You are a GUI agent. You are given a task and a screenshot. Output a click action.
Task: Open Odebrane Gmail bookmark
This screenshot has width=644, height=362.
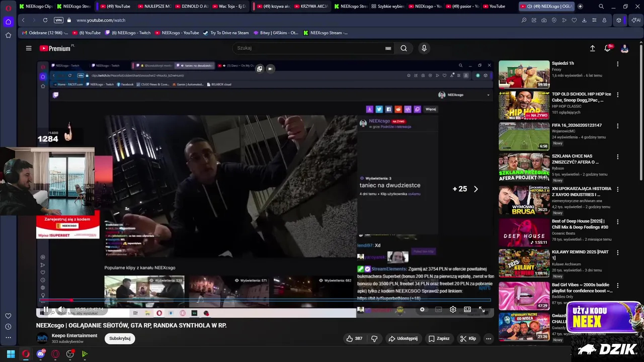pyautogui.click(x=44, y=33)
